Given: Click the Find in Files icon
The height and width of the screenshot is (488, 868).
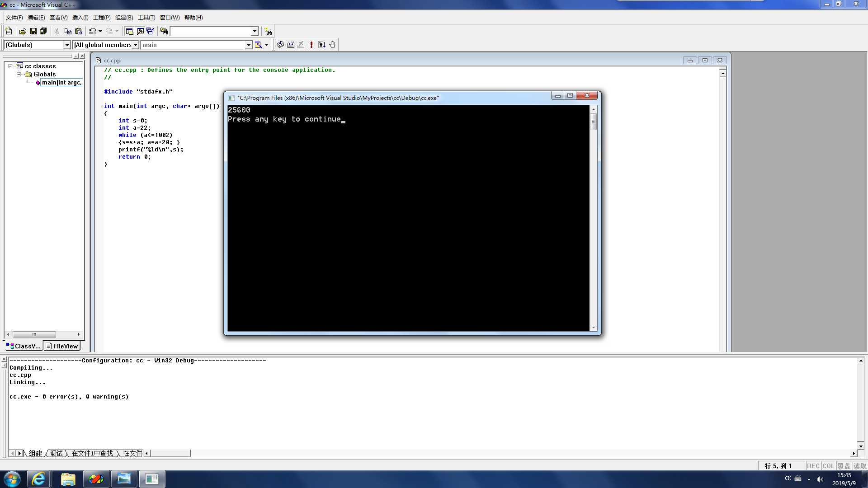Looking at the screenshot, I should tap(164, 31).
